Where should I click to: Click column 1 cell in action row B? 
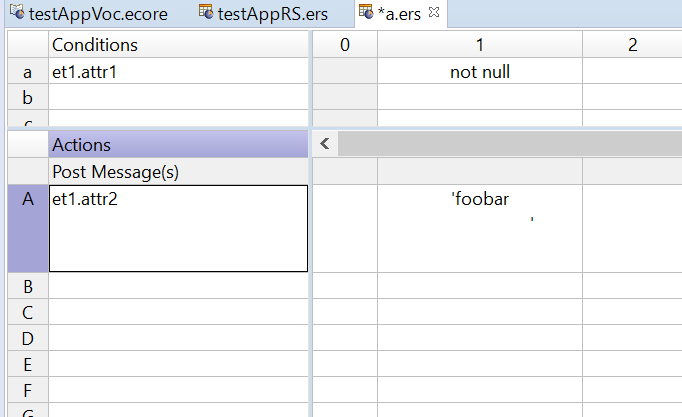480,286
